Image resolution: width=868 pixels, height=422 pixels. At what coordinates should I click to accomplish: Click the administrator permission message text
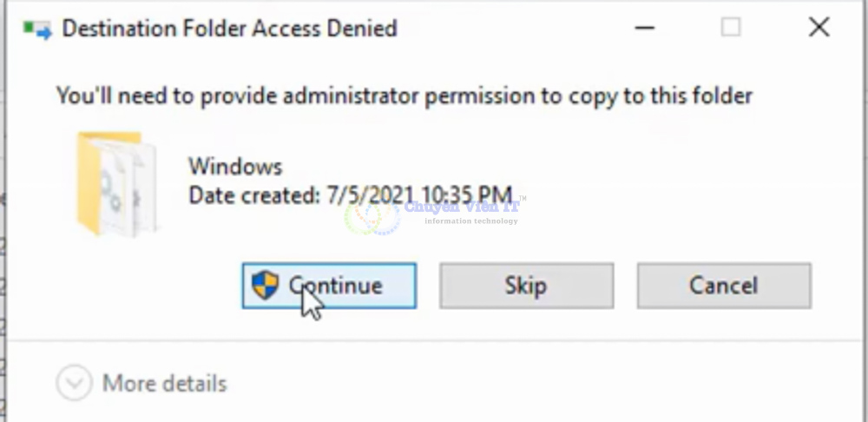point(404,96)
